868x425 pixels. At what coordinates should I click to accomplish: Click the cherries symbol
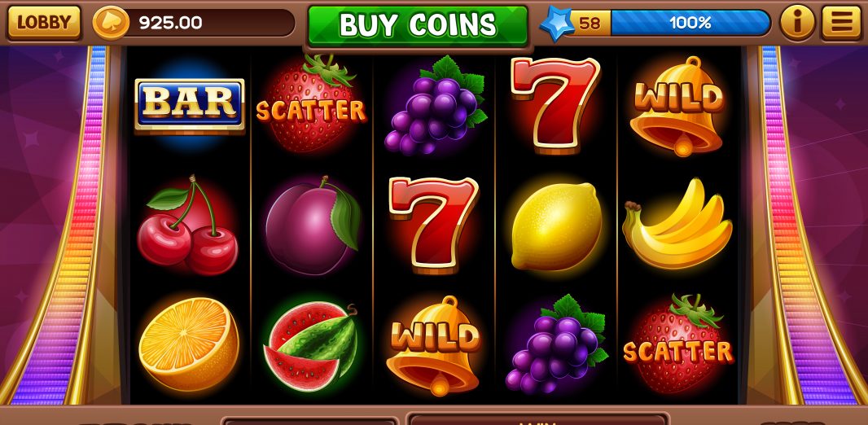pyautogui.click(x=187, y=226)
